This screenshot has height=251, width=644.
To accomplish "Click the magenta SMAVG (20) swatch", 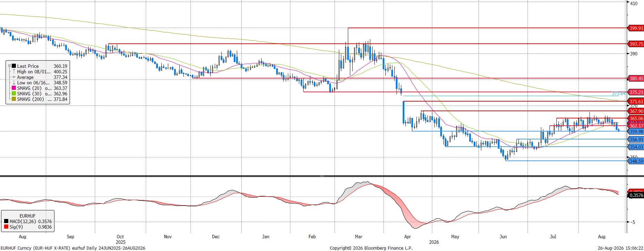I will pyautogui.click(x=14, y=88).
